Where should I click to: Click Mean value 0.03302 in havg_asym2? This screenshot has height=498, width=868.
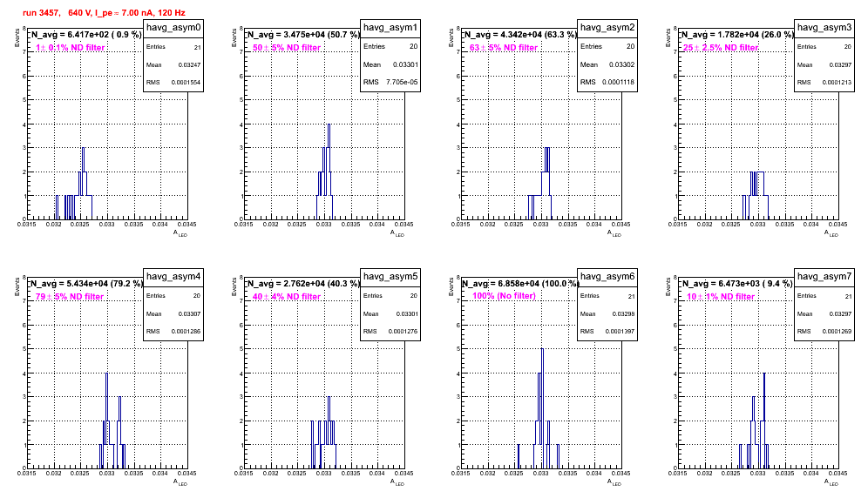[x=621, y=64]
